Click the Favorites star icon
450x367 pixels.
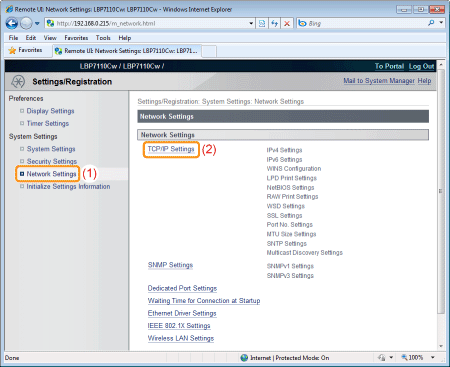pyautogui.click(x=12, y=50)
